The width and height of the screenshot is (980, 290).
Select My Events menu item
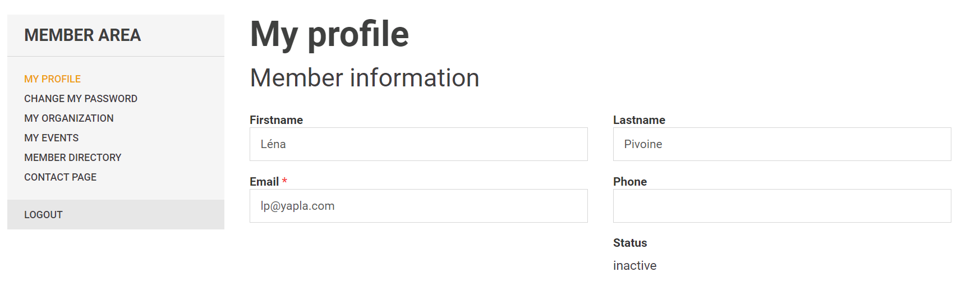(x=51, y=138)
